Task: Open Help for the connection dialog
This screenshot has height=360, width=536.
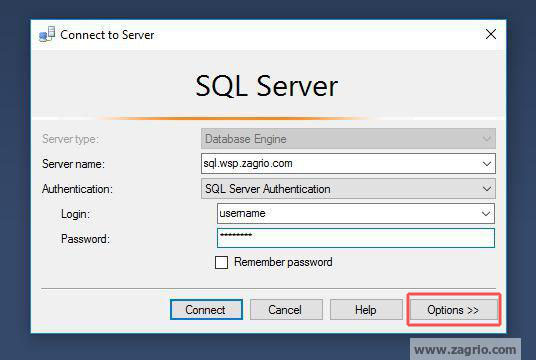Action: pos(366,310)
